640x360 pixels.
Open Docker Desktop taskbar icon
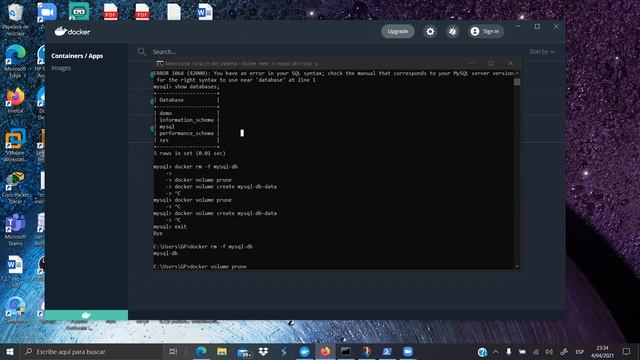coord(304,351)
